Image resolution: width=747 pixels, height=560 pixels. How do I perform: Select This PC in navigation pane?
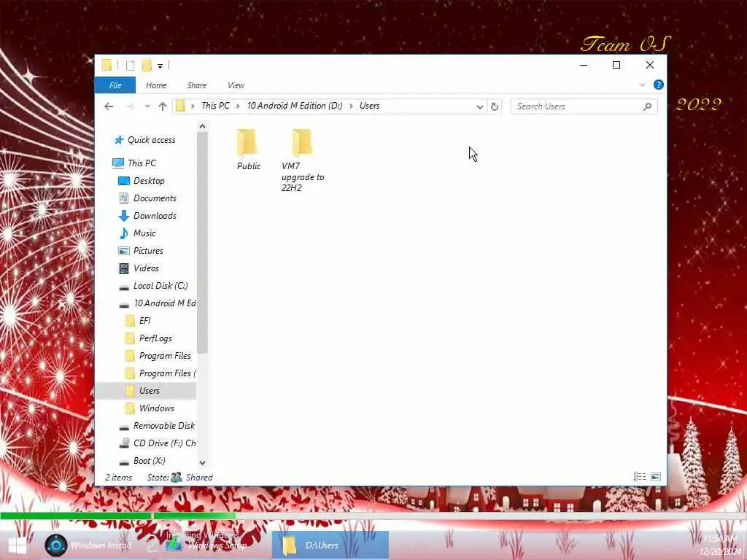[x=134, y=163]
